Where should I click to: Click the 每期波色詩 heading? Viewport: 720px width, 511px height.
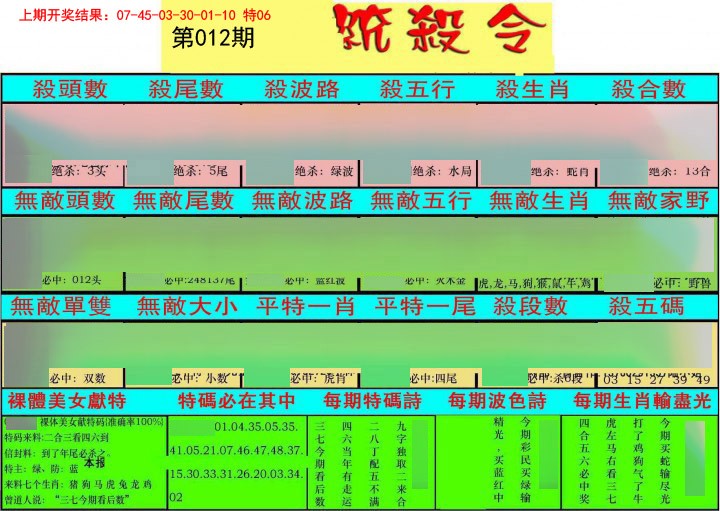[498, 402]
